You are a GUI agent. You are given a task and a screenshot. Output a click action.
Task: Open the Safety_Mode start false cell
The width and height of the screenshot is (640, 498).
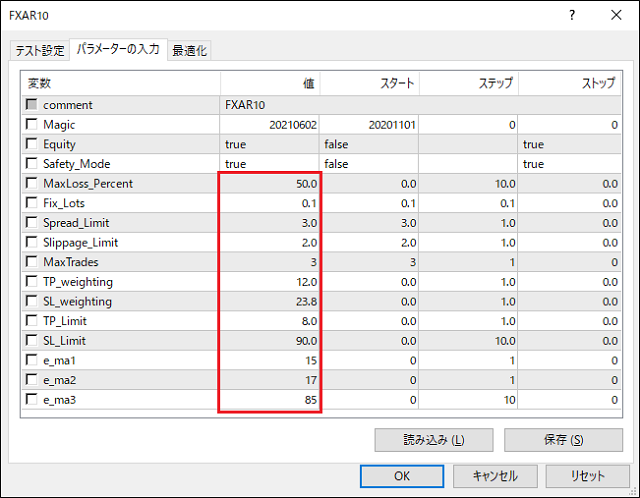[x=369, y=164]
